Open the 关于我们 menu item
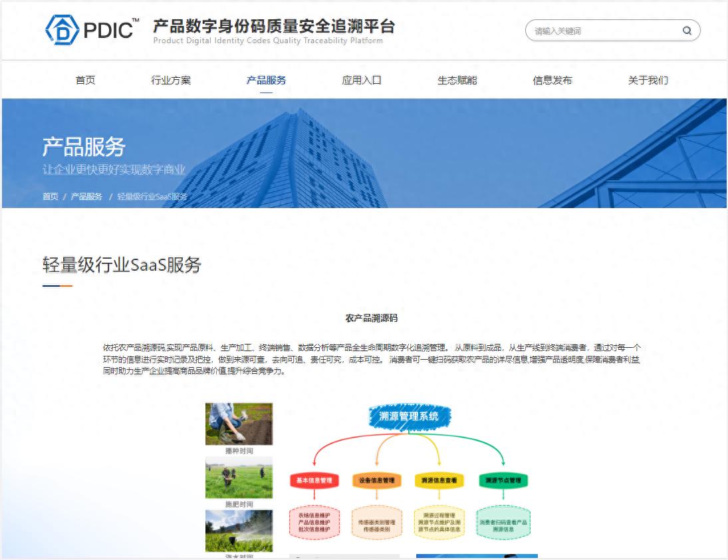Image resolution: width=728 pixels, height=560 pixels. [648, 80]
